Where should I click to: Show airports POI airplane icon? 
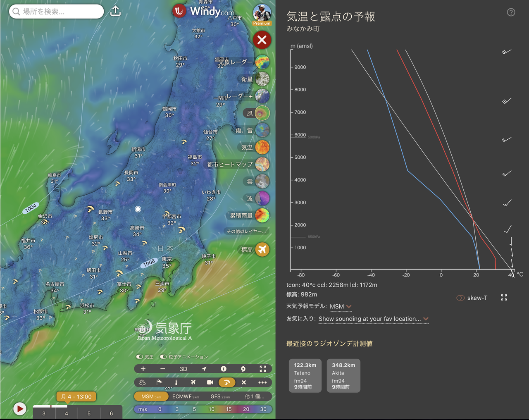tap(193, 382)
